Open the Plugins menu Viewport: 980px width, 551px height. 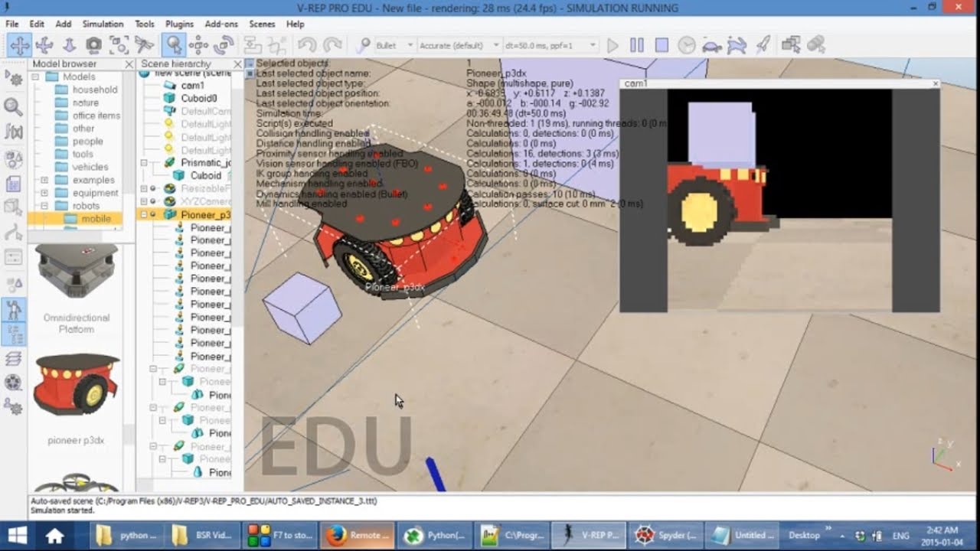[179, 24]
